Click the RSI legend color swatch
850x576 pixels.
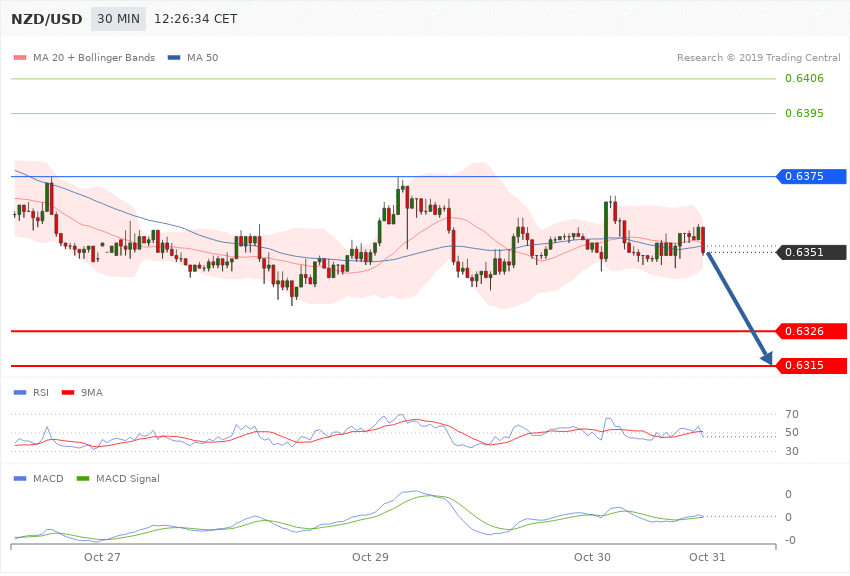[x=20, y=392]
